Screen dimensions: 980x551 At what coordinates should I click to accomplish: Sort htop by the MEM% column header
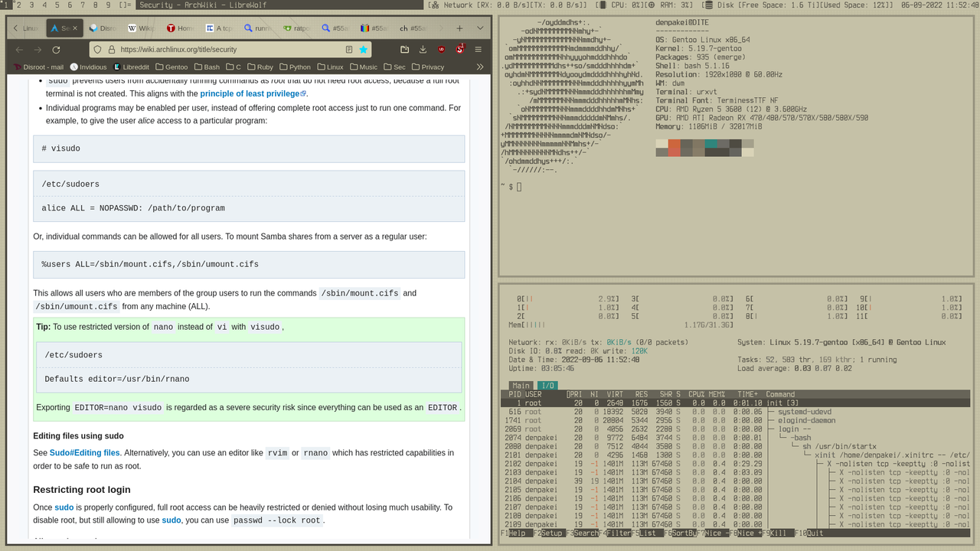(x=717, y=394)
